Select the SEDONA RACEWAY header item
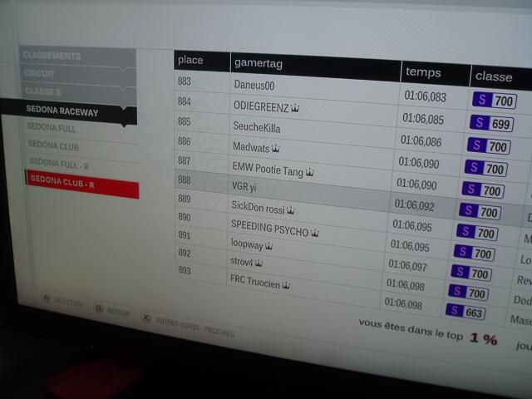This screenshot has width=532, height=399. [x=68, y=111]
